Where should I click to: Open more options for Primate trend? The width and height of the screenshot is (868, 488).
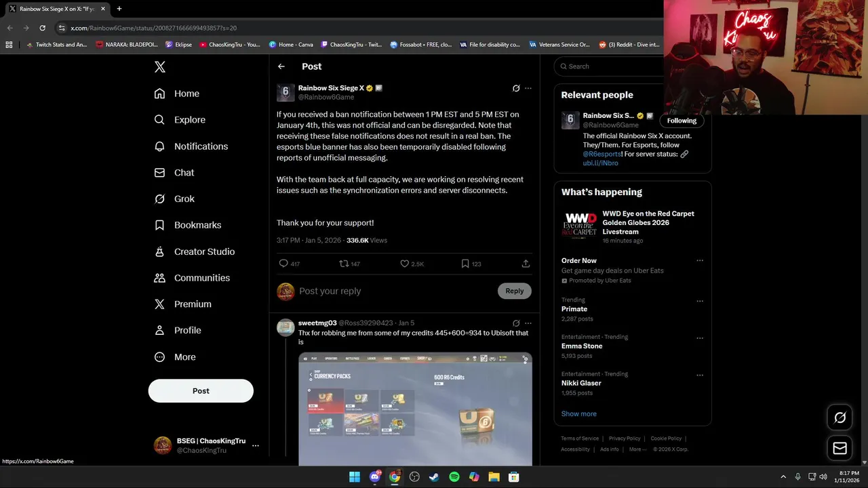click(700, 301)
